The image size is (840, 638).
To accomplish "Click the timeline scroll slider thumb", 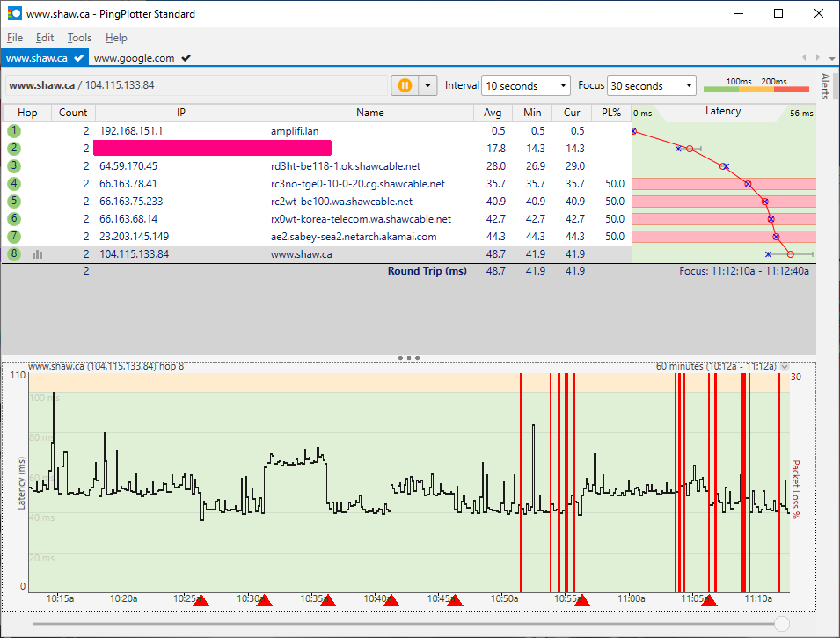I will [x=782, y=624].
